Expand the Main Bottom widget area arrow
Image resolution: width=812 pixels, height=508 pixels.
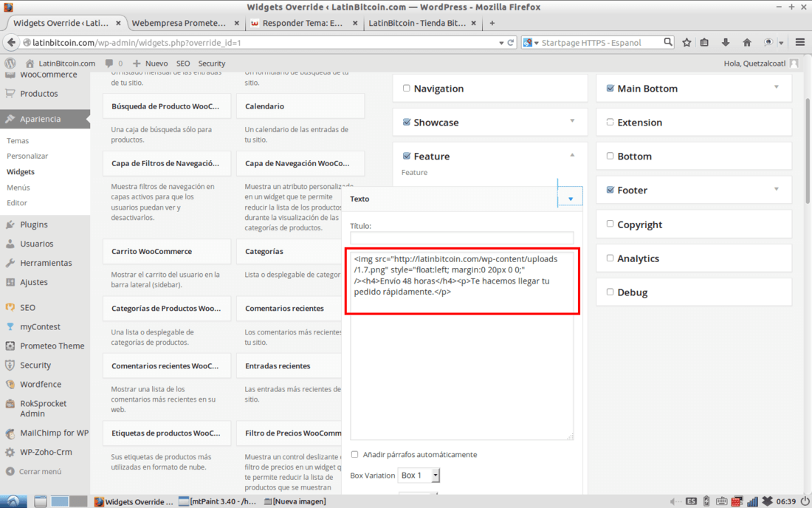(x=777, y=86)
